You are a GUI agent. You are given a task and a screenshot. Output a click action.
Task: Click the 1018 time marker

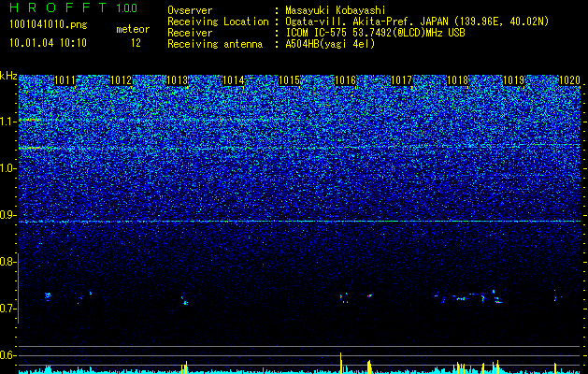point(458,80)
